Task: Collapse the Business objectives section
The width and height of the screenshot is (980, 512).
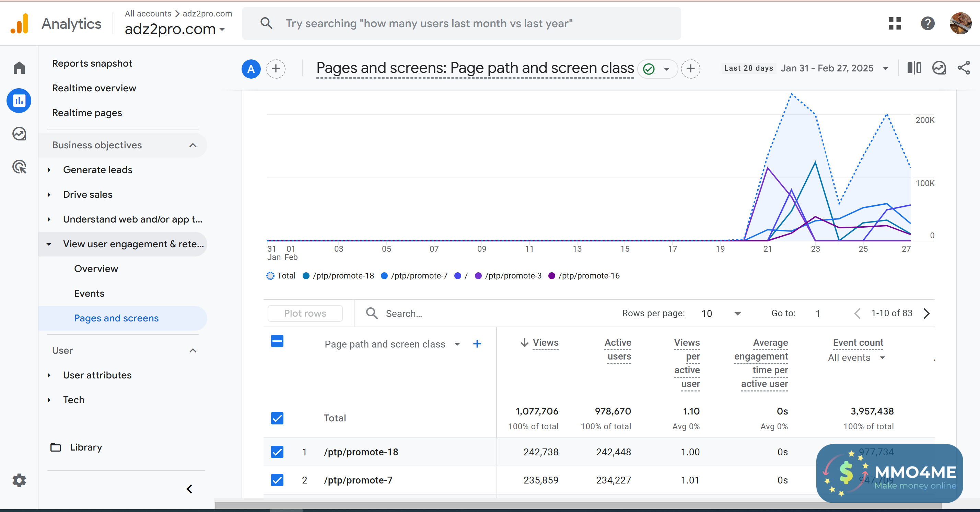Action: pyautogui.click(x=193, y=145)
